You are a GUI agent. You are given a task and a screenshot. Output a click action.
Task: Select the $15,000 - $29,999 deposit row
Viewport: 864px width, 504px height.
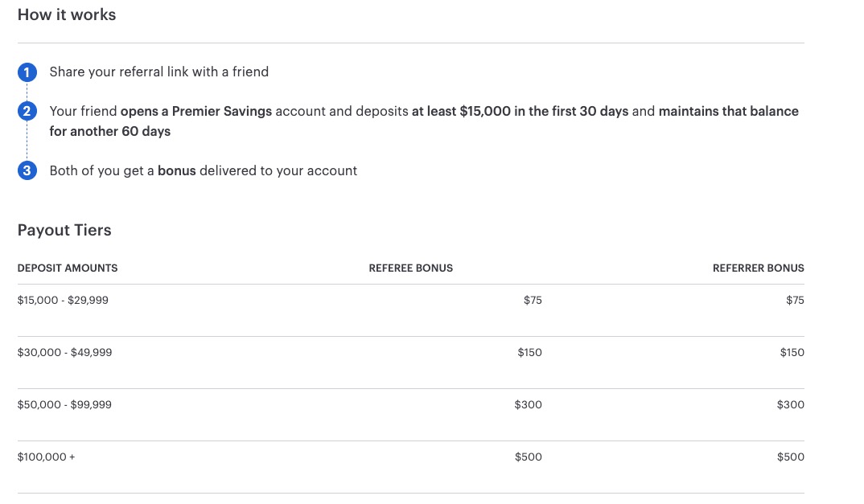point(63,300)
